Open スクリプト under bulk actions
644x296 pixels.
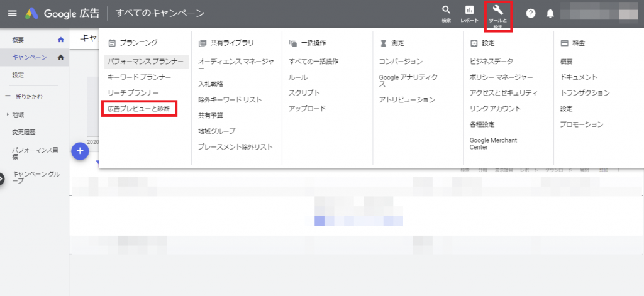coord(304,93)
